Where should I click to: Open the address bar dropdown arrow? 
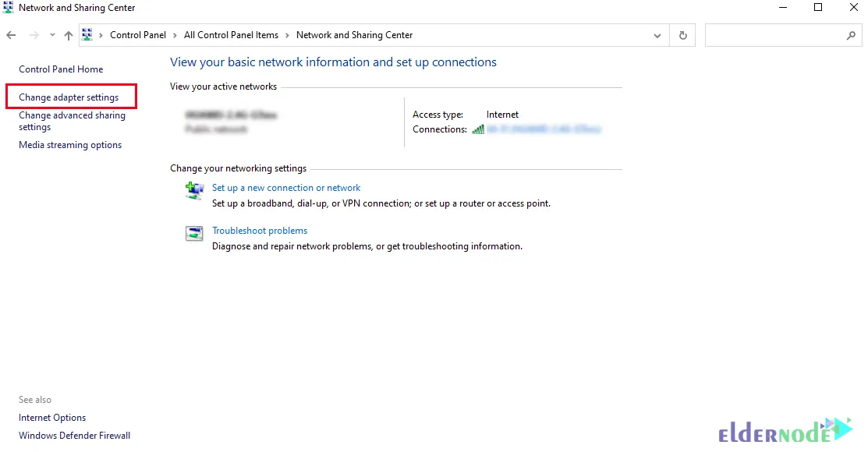657,34
